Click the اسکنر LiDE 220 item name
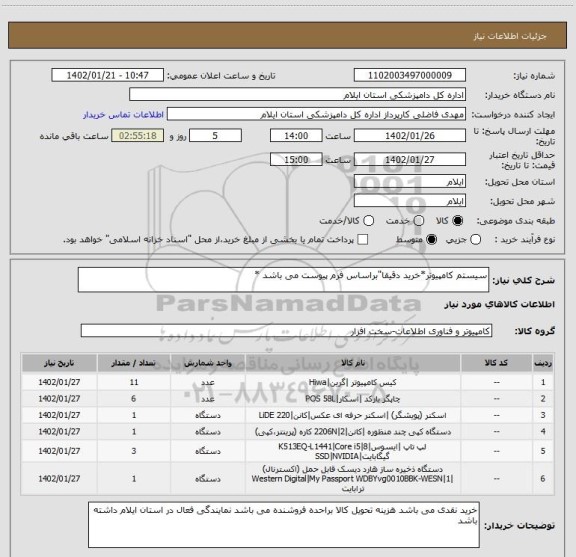576x557 pixels. 352,415
